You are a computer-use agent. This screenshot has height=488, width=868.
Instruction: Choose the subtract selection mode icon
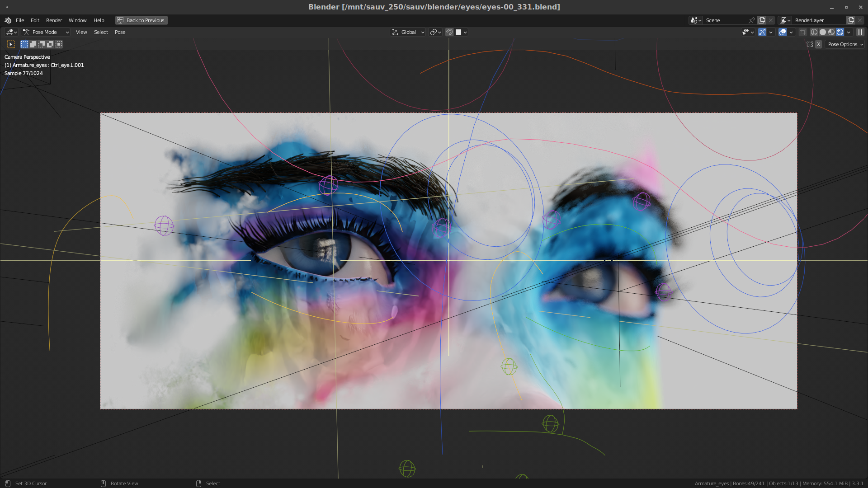42,44
